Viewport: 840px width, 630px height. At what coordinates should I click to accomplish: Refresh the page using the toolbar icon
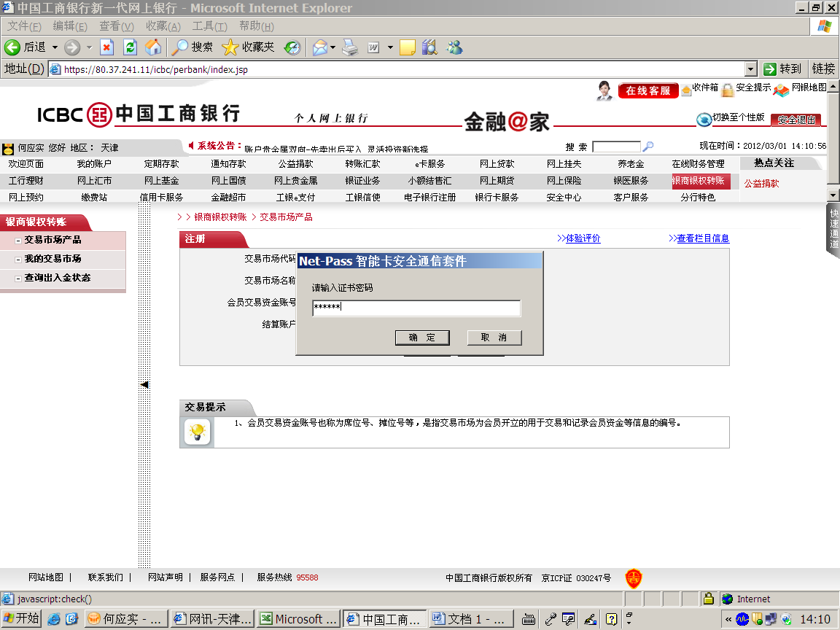(131, 47)
